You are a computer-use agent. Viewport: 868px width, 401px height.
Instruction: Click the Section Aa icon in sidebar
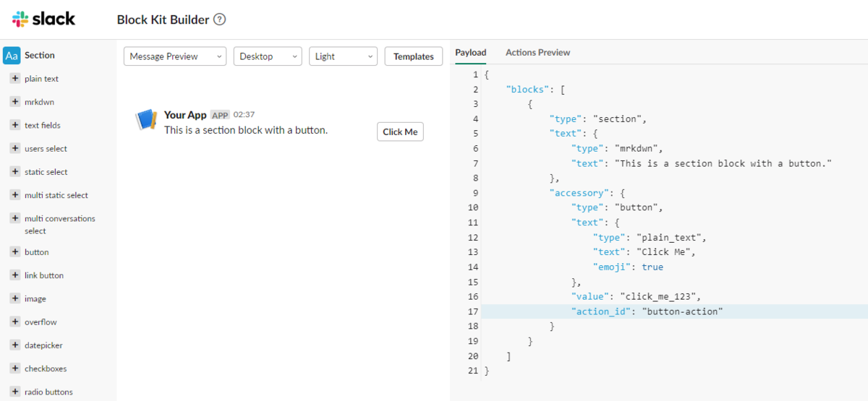click(12, 56)
